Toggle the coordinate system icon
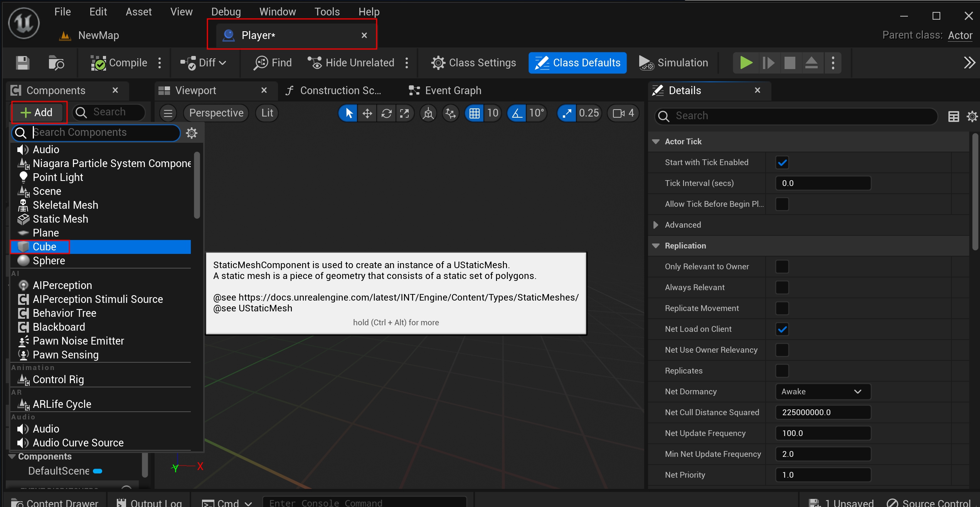The height and width of the screenshot is (507, 980). 428,113
